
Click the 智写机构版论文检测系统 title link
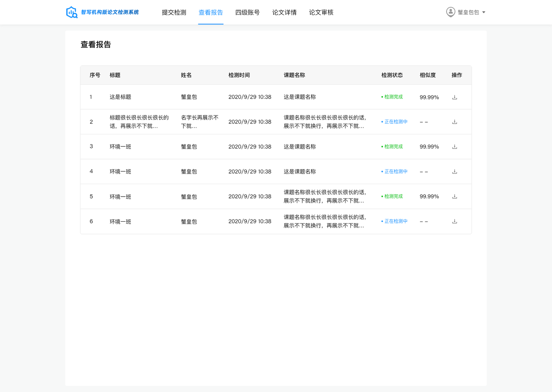click(x=110, y=13)
